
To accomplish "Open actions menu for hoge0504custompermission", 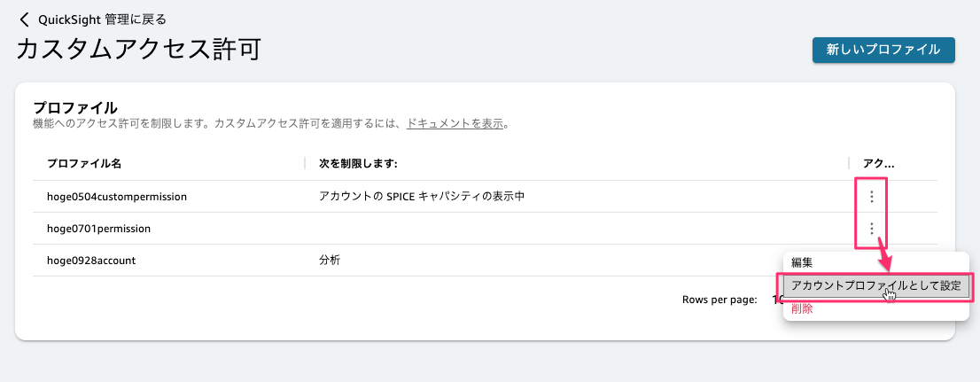I will (x=871, y=197).
